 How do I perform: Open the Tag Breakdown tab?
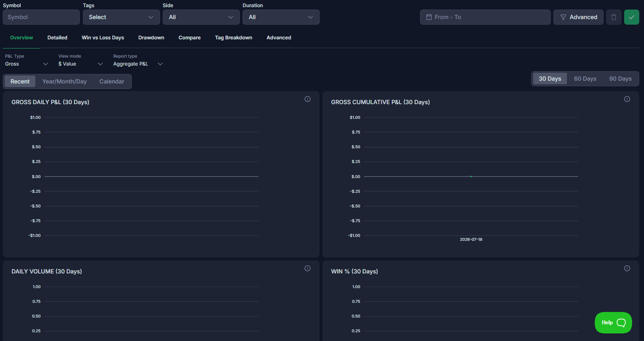pos(233,38)
